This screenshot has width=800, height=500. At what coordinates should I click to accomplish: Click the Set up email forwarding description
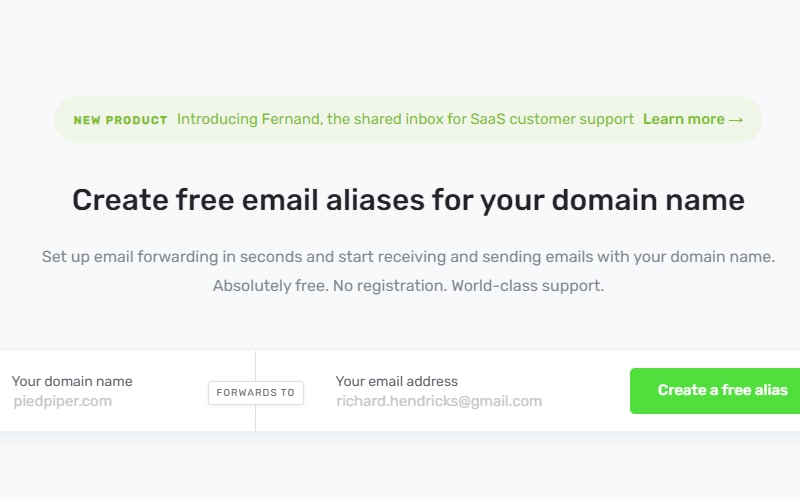[x=408, y=257]
